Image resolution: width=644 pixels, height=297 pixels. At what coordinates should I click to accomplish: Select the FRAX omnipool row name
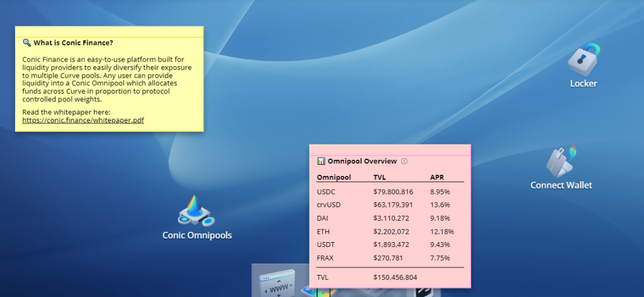[x=326, y=258]
